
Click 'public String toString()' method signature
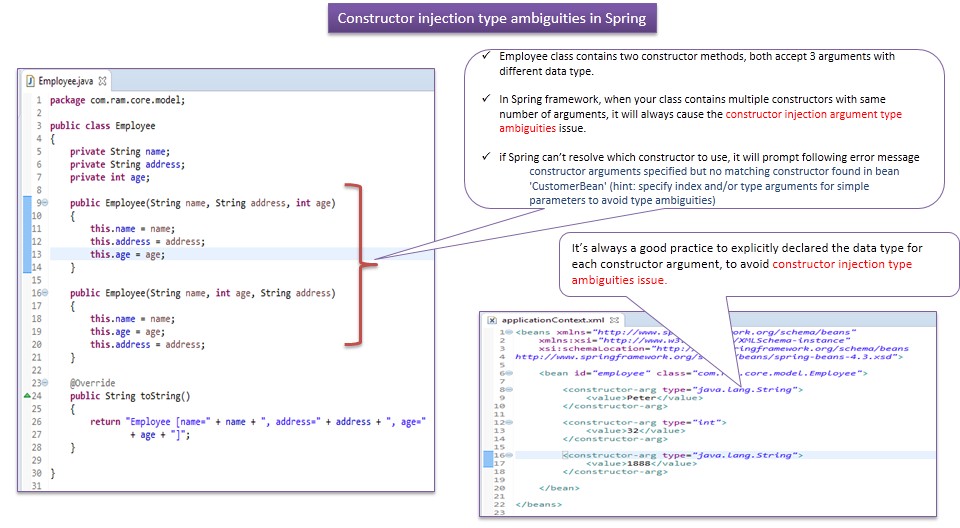pyautogui.click(x=130, y=396)
